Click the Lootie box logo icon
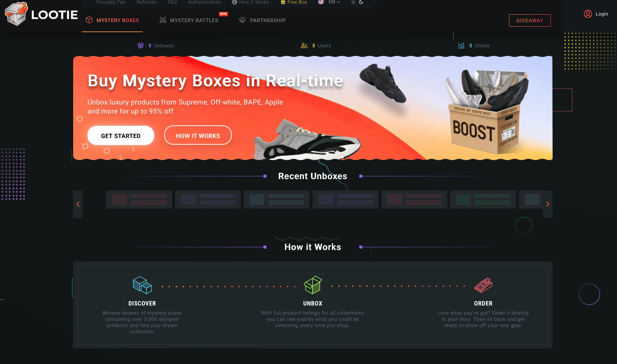617x364 pixels. tap(16, 14)
